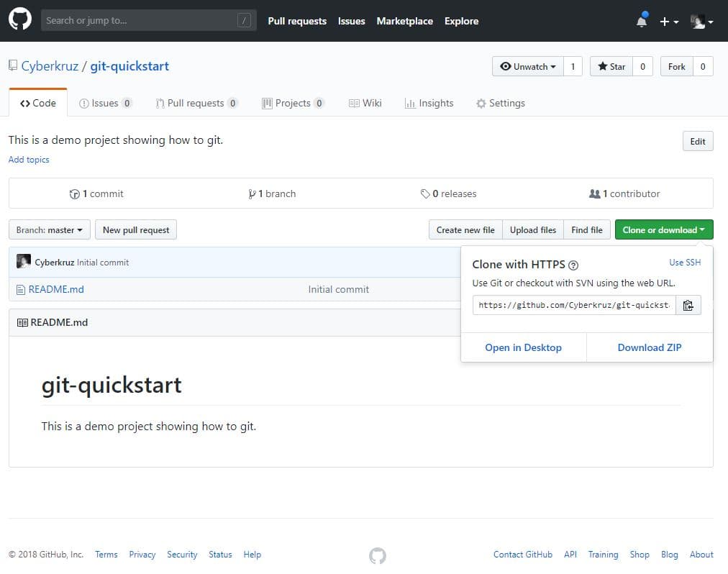Click the repository book icon beside Cyberkruz
The height and width of the screenshot is (574, 728).
13,65
